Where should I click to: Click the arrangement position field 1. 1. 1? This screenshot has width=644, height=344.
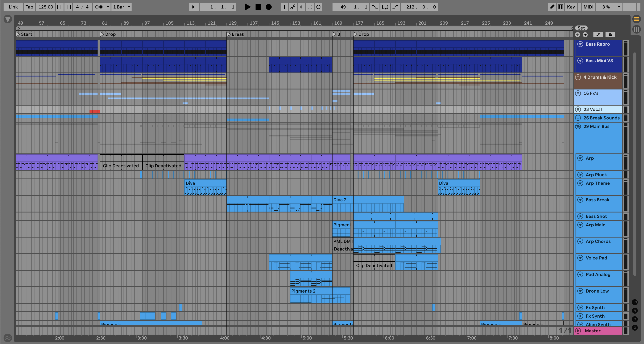[218, 7]
